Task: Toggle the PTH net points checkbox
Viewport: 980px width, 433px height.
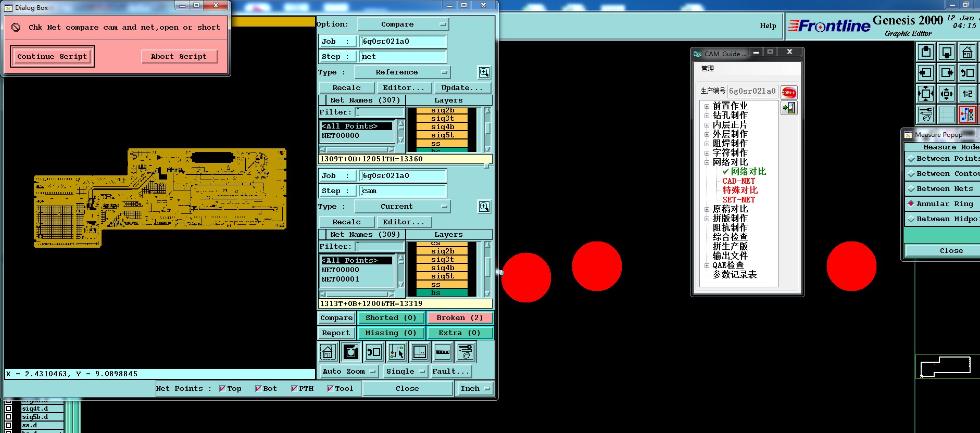Action: (294, 389)
